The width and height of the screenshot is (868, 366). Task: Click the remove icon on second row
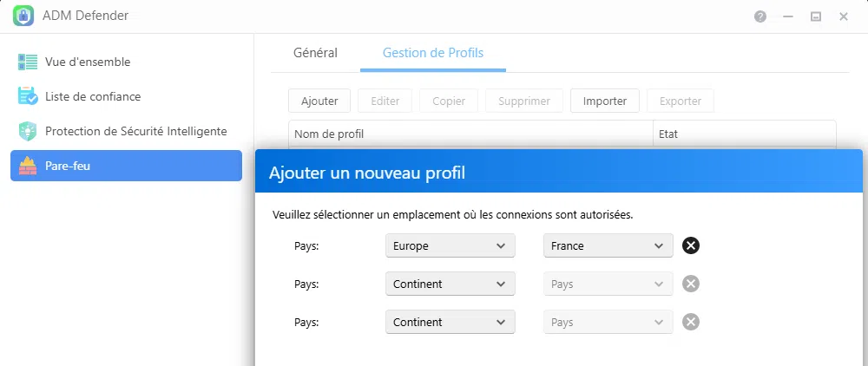point(691,284)
